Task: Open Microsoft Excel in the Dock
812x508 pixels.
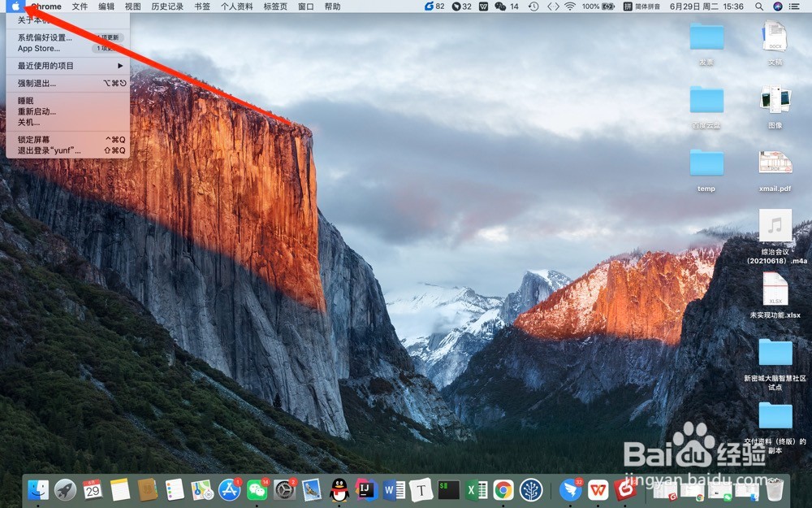Action: click(x=476, y=489)
